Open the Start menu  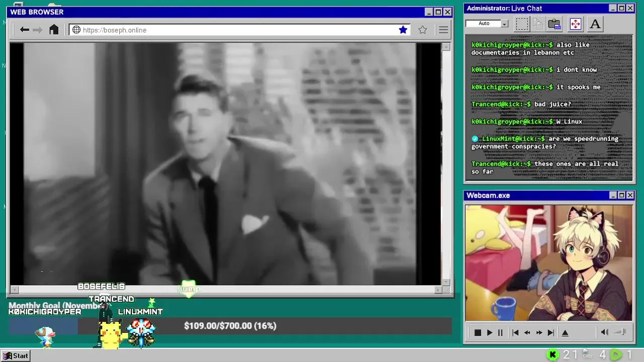[16, 355]
